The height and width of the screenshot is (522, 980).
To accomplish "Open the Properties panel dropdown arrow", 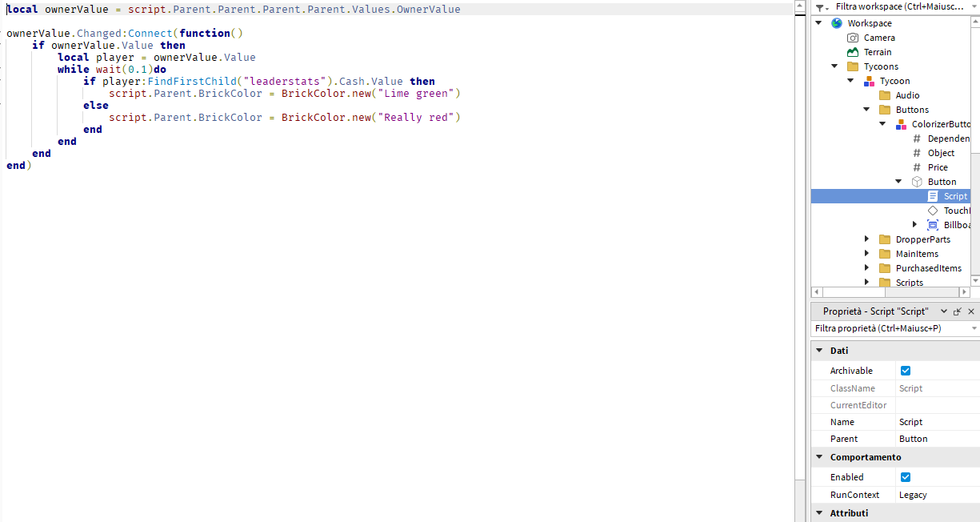I will [x=944, y=311].
